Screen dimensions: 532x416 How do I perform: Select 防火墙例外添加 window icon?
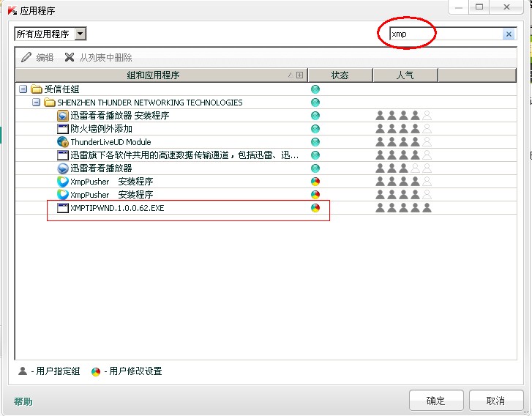[63, 129]
